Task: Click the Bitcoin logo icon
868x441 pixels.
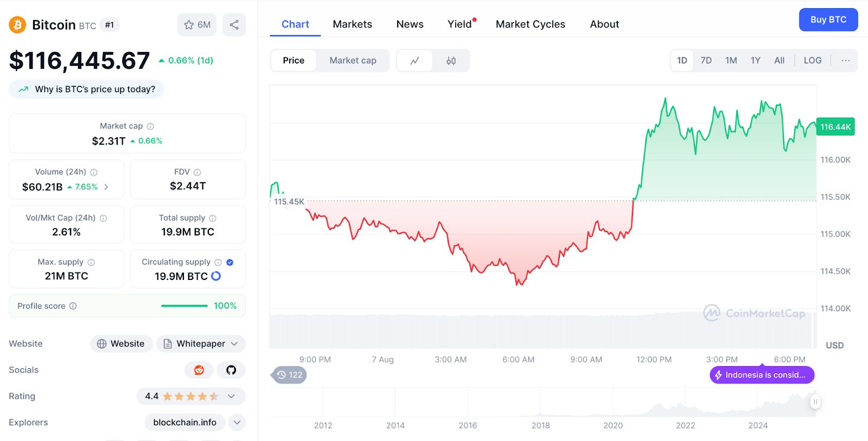Action: click(17, 24)
